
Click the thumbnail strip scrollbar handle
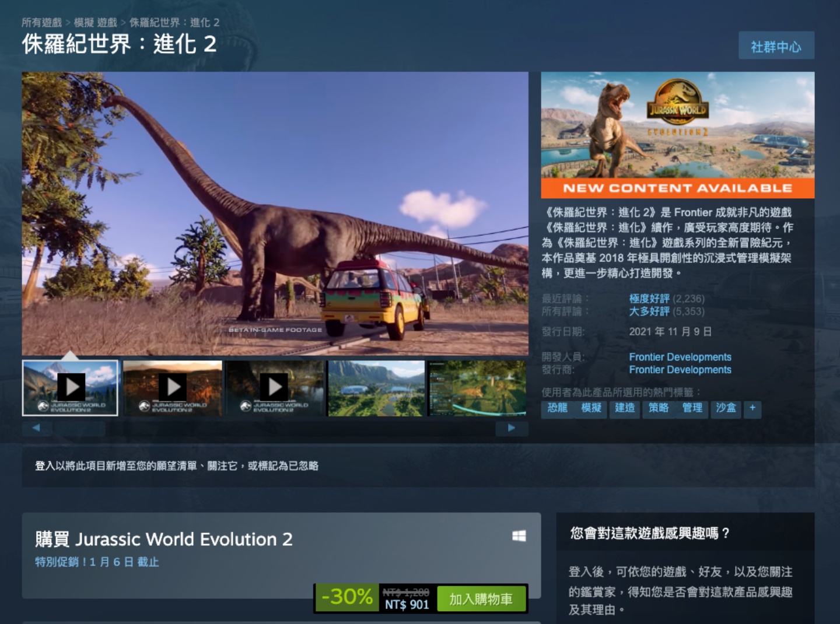click(x=79, y=428)
